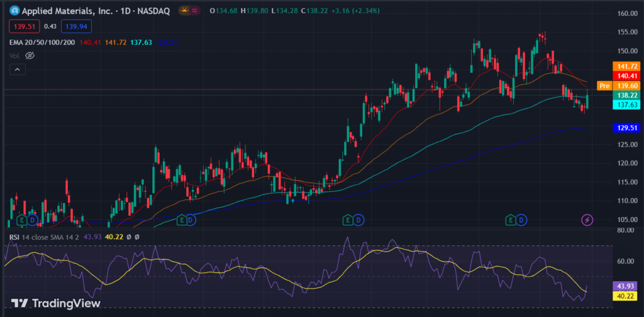Click the rightmost earnings E marker
644x317 pixels.
click(x=511, y=220)
